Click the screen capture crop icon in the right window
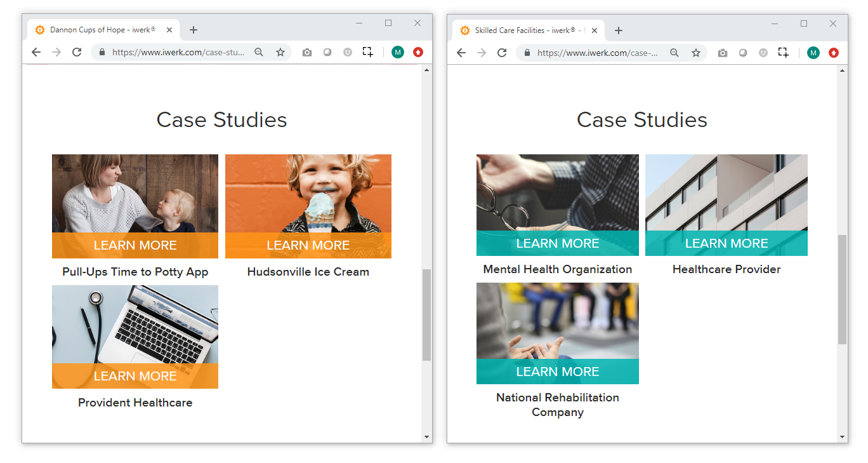Screen dimensions: 868x463 (x=783, y=52)
